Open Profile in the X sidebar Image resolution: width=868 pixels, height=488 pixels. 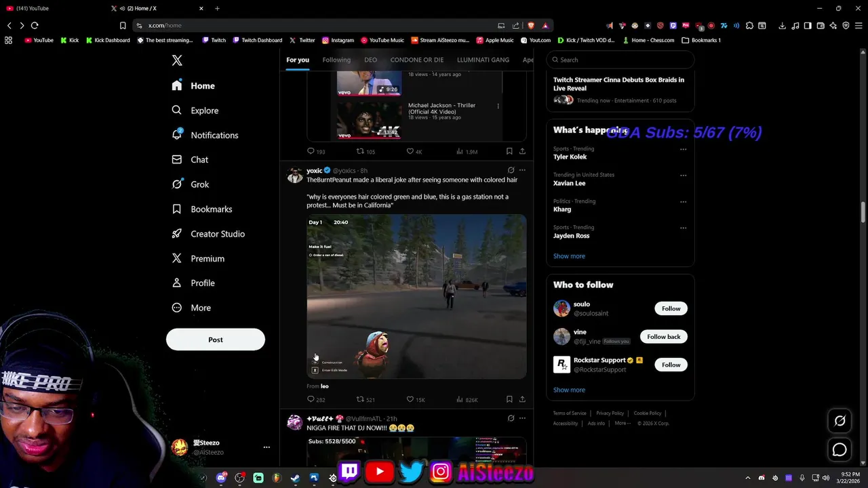[193, 283]
